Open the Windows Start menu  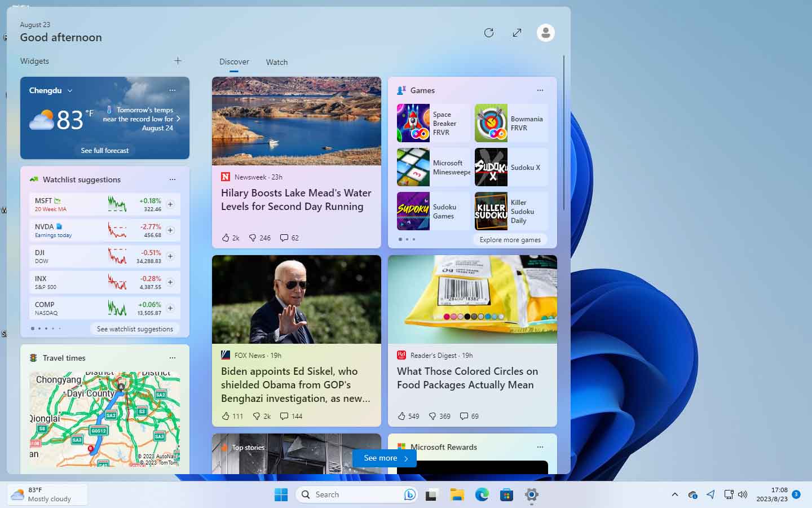[x=281, y=494]
